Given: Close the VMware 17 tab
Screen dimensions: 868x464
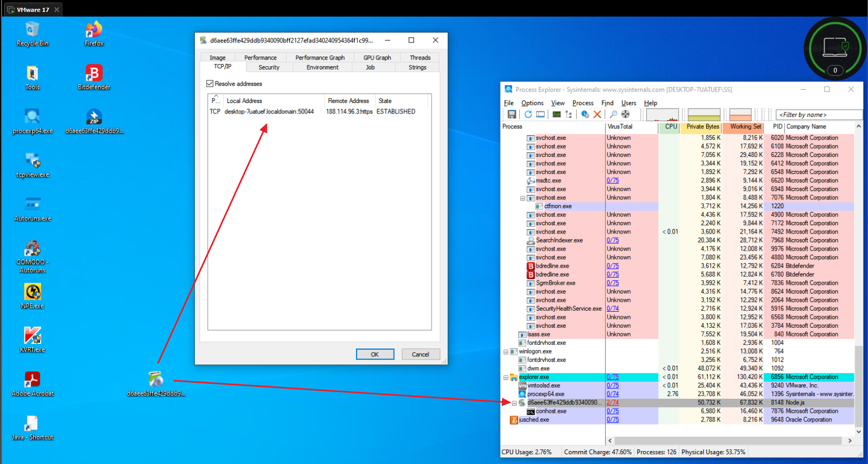Looking at the screenshot, I should point(57,9).
